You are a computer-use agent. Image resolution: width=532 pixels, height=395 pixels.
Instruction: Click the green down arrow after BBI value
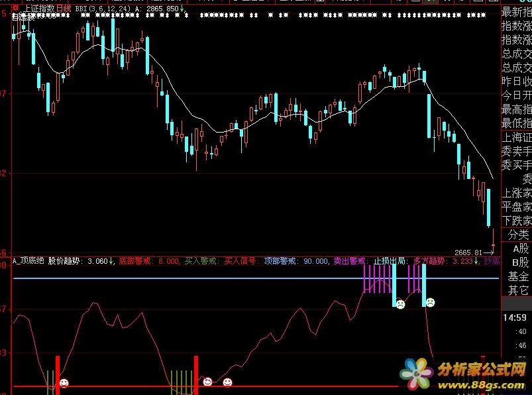tap(183, 9)
